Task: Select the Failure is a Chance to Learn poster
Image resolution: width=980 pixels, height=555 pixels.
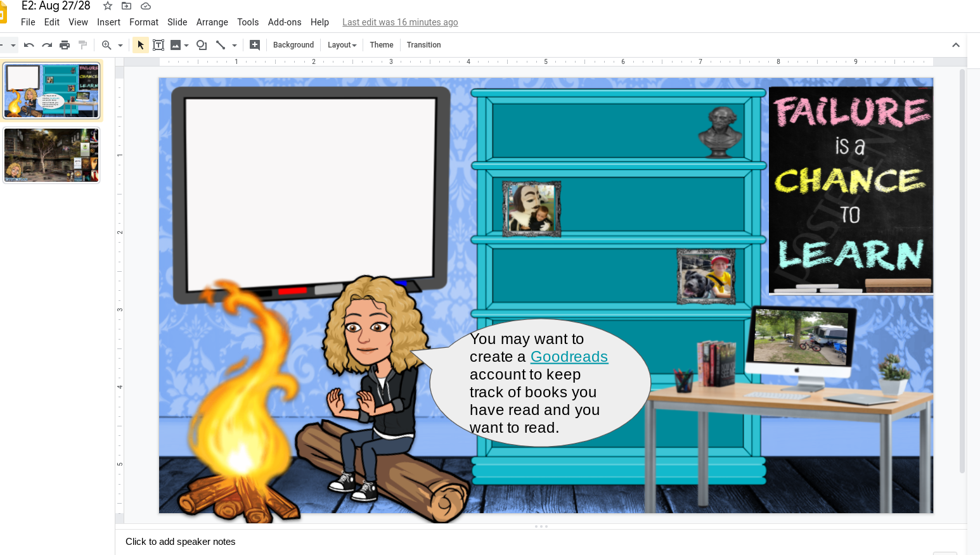Action: (851, 190)
